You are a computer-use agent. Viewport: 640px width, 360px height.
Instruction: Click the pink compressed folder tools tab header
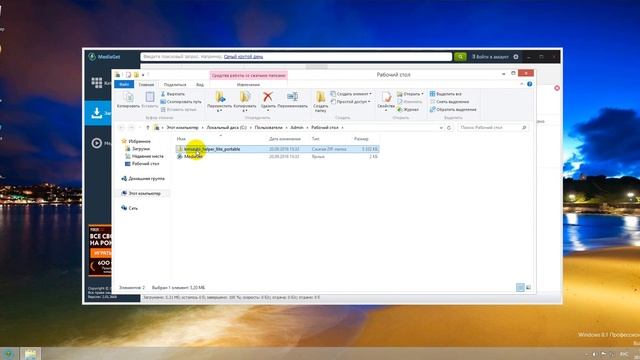248,76
